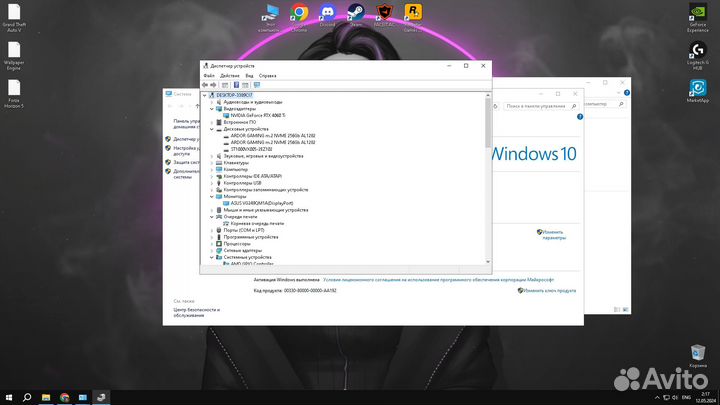Click Device Manager scrollbar down arrow

pos(488,262)
